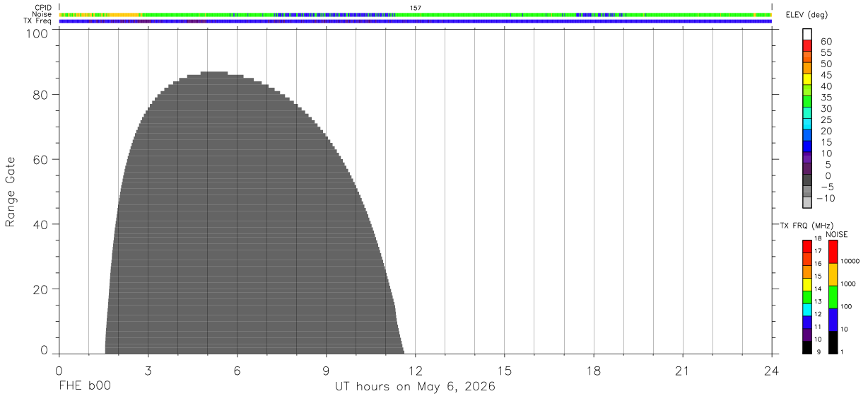
Task: Click the orange segment of NOISE color bar
Action: [x=833, y=274]
